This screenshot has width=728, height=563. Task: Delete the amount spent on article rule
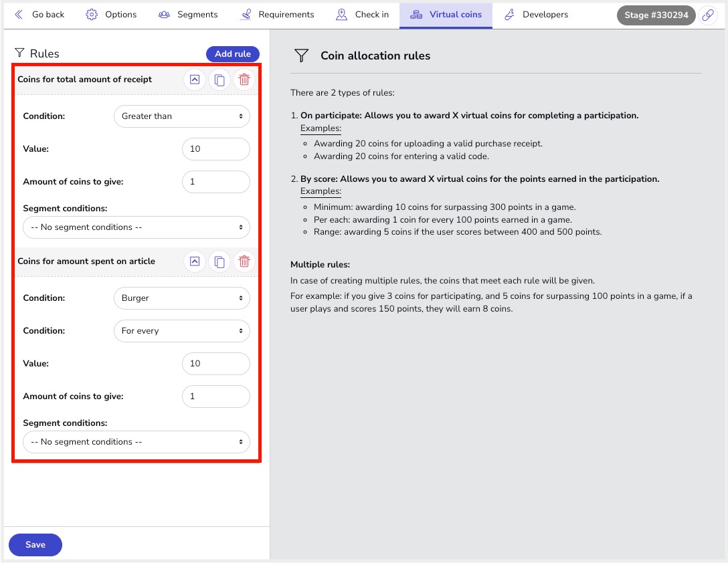[244, 261]
